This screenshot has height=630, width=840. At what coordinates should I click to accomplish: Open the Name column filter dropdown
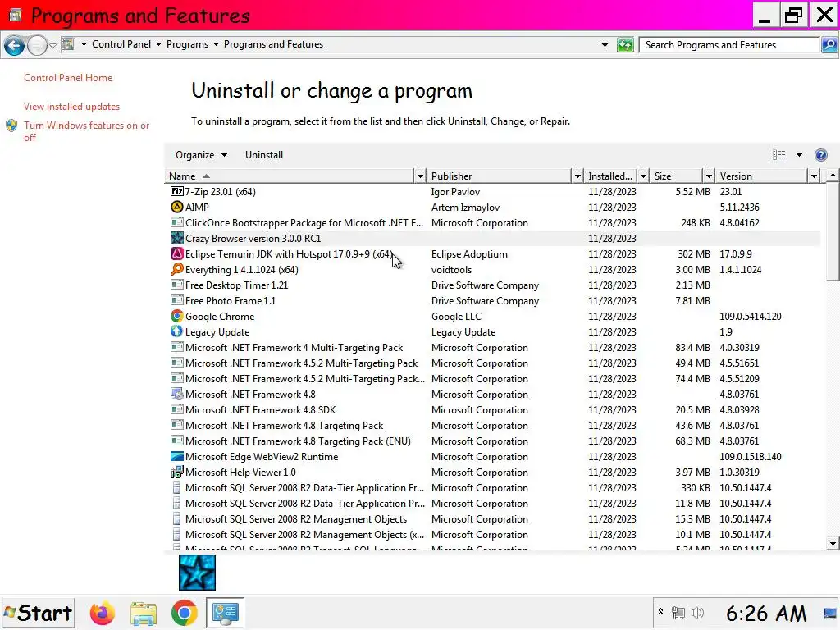click(421, 176)
